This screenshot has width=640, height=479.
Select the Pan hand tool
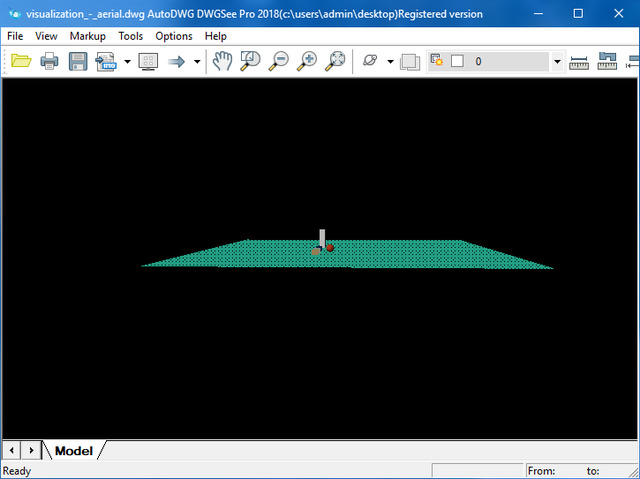pos(221,61)
